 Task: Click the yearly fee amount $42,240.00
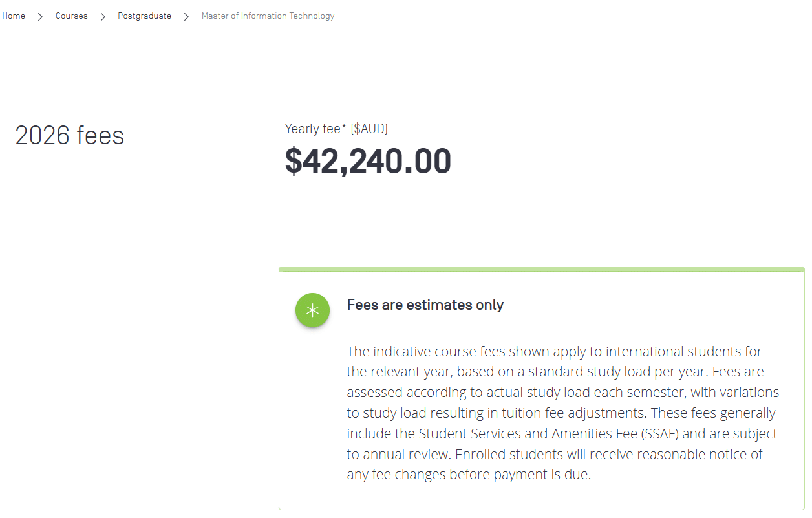[x=368, y=161]
